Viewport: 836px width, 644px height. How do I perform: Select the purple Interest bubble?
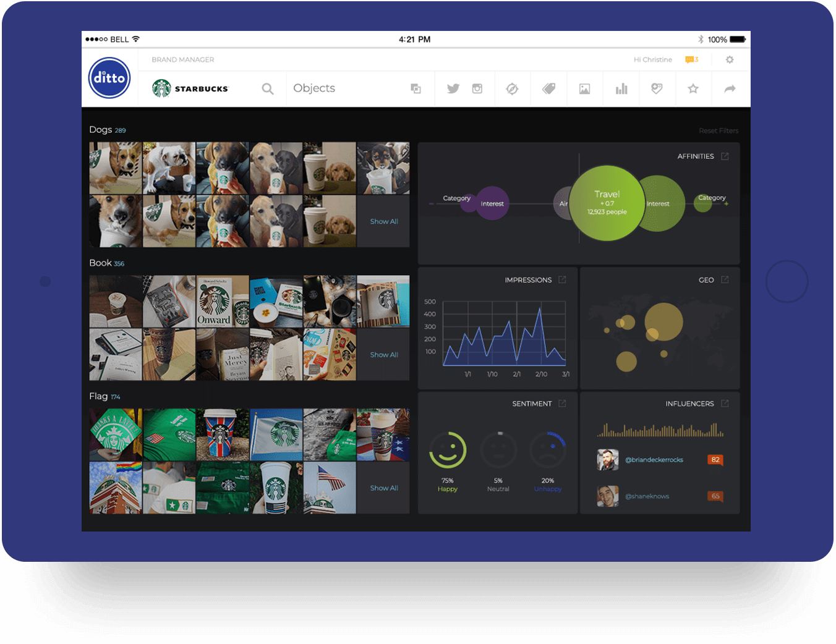[x=492, y=203]
